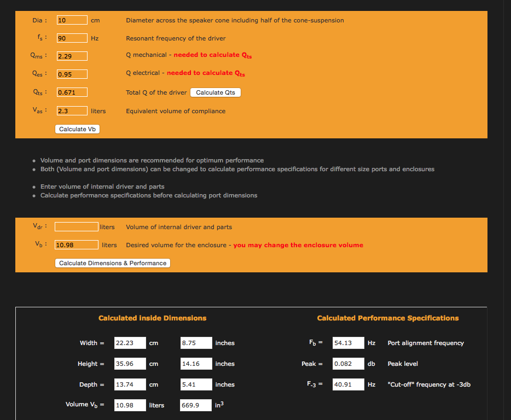Select the Qms input field
The height and width of the screenshot is (420, 511).
72,56
